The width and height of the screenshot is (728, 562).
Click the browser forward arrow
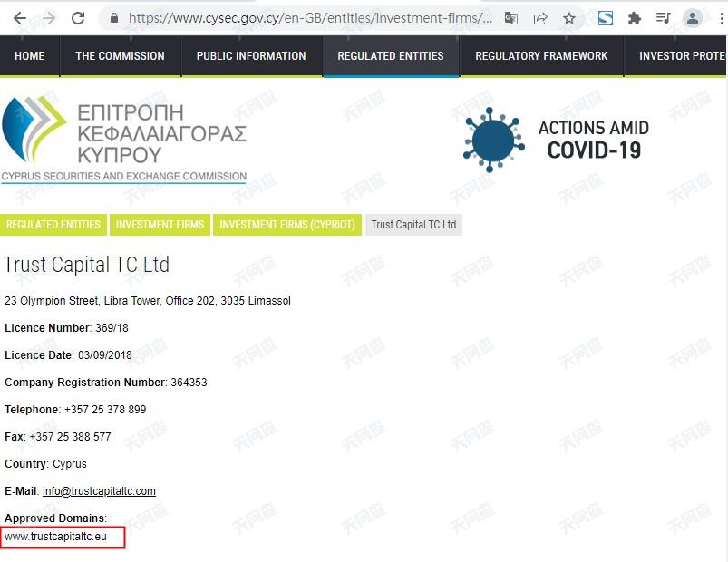point(49,18)
